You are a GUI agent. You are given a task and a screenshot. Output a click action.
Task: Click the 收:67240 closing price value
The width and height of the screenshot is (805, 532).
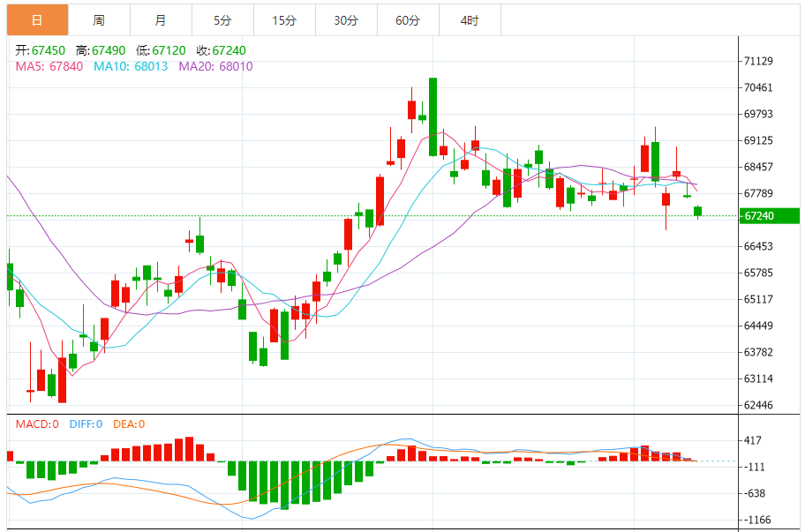tap(222, 50)
